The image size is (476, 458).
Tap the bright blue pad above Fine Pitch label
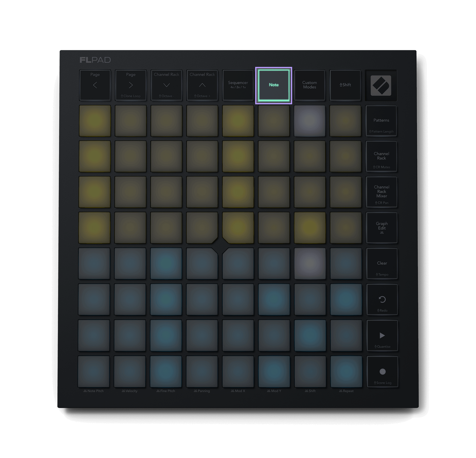166,372
